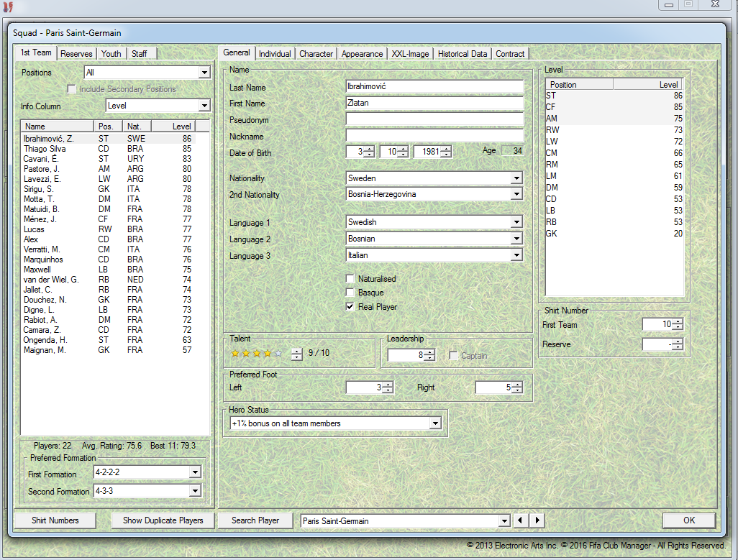Image resolution: width=738 pixels, height=560 pixels.
Task: Adjust the Left foot value spinner
Action: (x=388, y=387)
